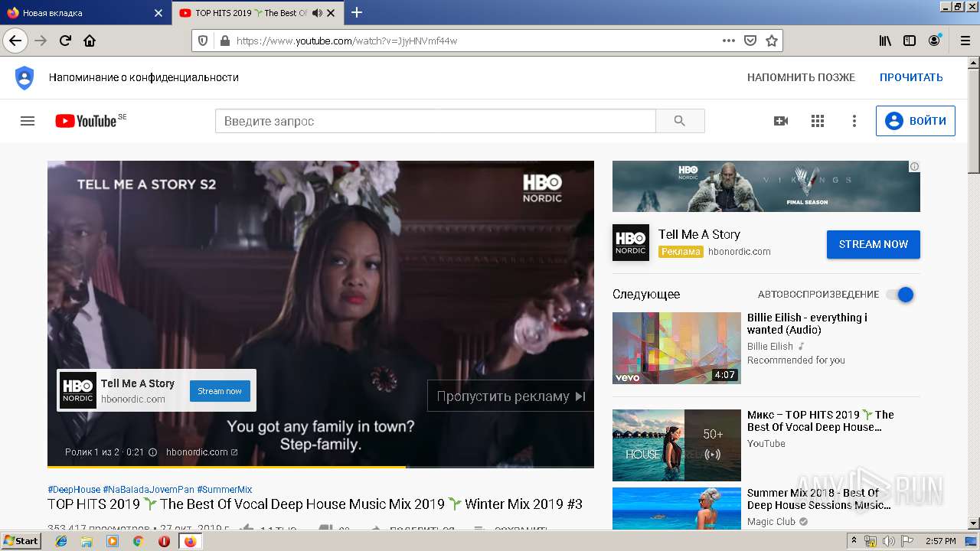Open a new tab with plus button

pyautogui.click(x=357, y=12)
